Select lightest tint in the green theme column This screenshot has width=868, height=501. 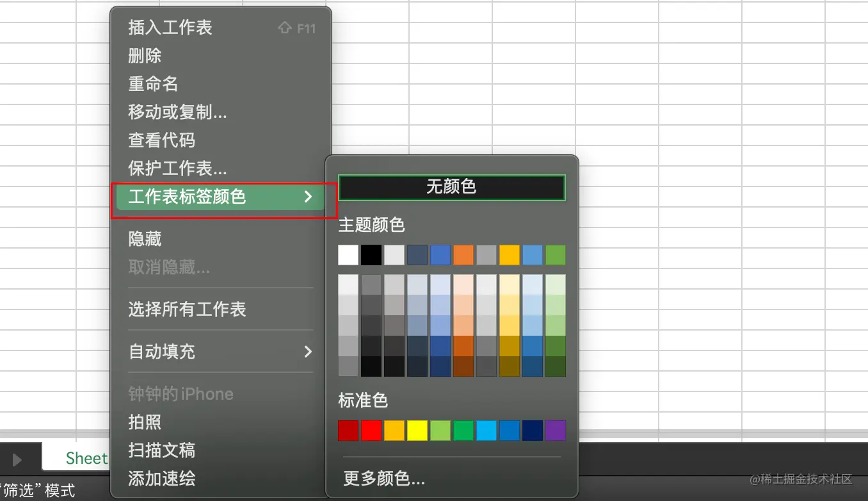click(x=556, y=284)
